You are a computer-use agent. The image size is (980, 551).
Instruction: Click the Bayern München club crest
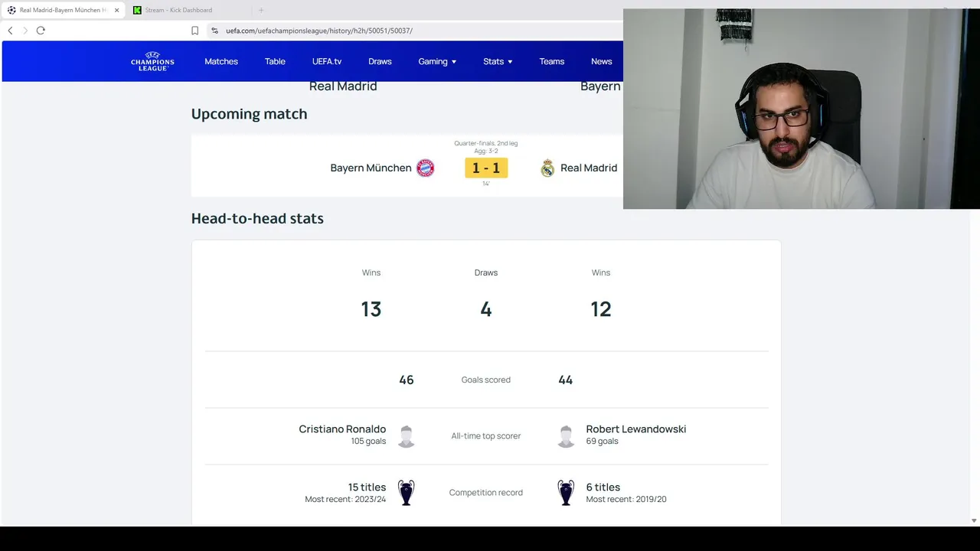click(x=425, y=168)
